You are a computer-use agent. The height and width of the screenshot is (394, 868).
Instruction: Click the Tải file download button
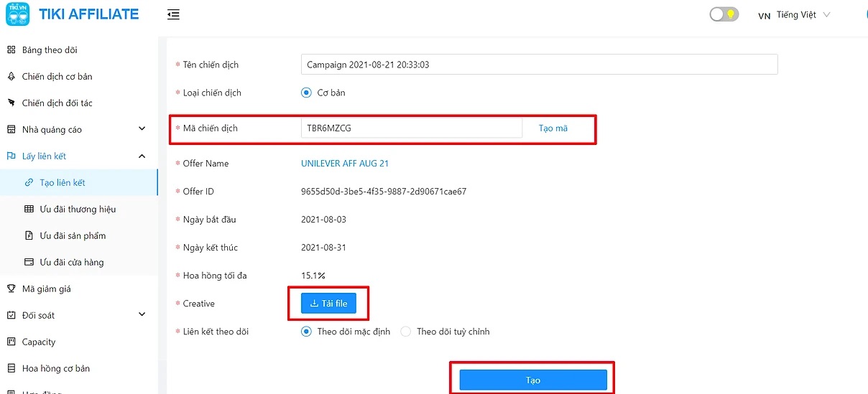[328, 304]
